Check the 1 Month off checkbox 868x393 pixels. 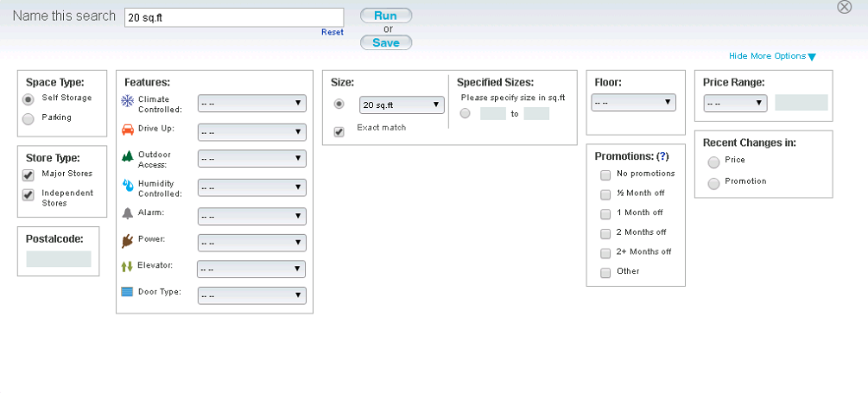click(x=605, y=214)
